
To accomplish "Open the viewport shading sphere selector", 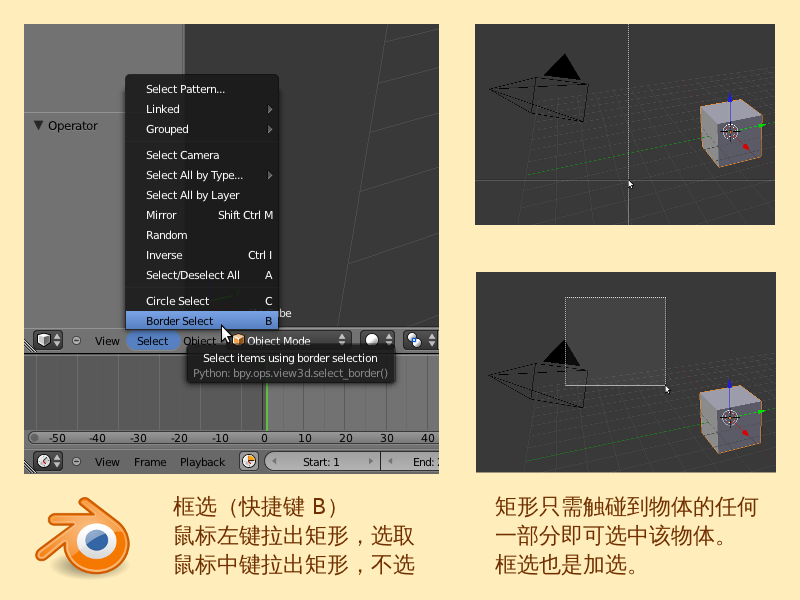I will [378, 340].
